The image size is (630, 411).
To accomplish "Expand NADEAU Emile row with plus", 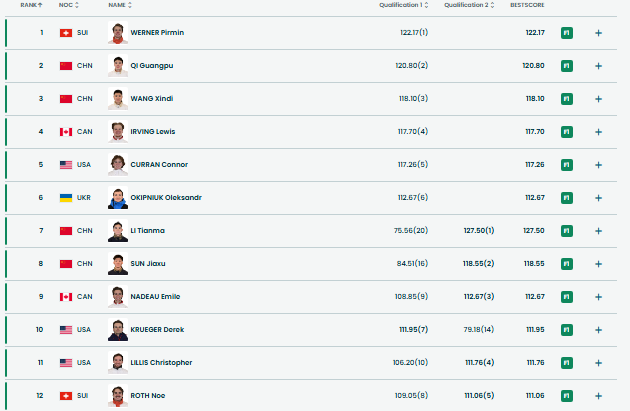I will pos(598,297).
